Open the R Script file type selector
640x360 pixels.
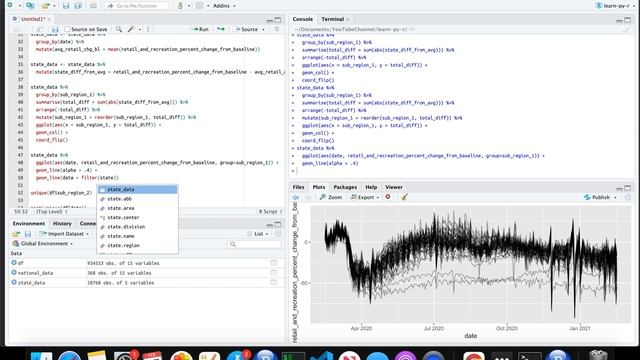tap(270, 211)
